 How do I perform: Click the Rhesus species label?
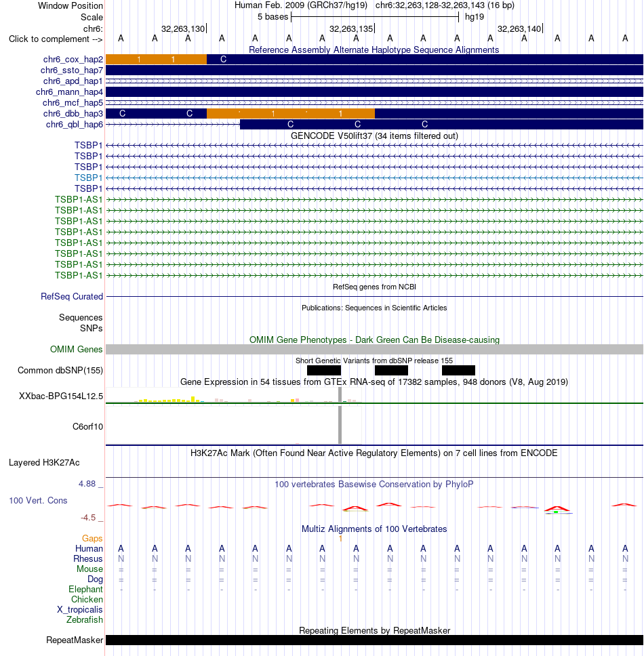click(x=88, y=559)
